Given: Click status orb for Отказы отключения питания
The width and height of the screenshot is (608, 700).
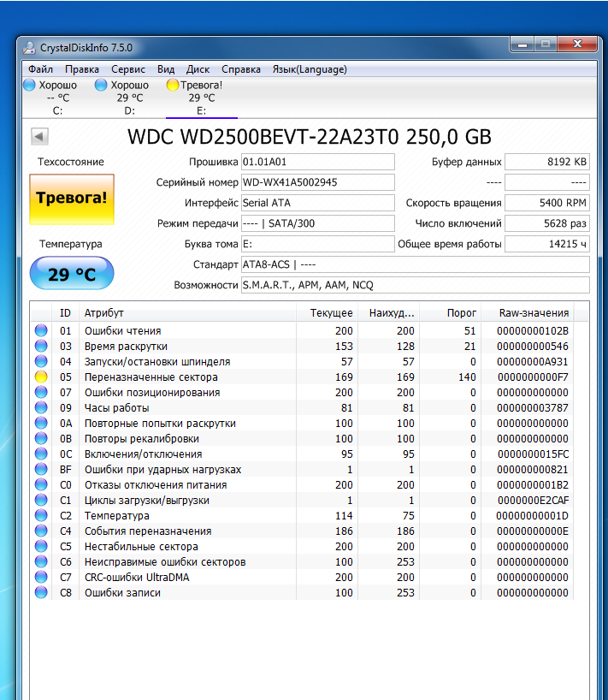Looking at the screenshot, I should (41, 484).
